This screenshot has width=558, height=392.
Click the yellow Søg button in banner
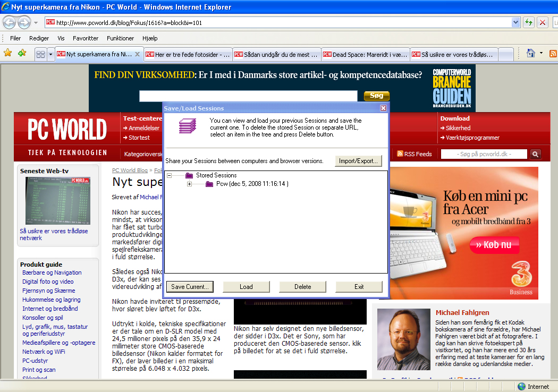[x=376, y=96]
